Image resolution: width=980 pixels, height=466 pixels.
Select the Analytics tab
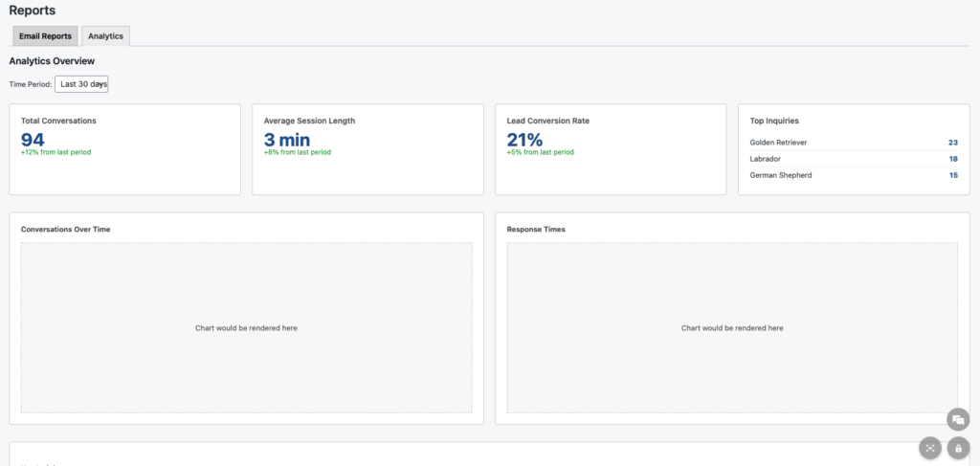pyautogui.click(x=105, y=36)
